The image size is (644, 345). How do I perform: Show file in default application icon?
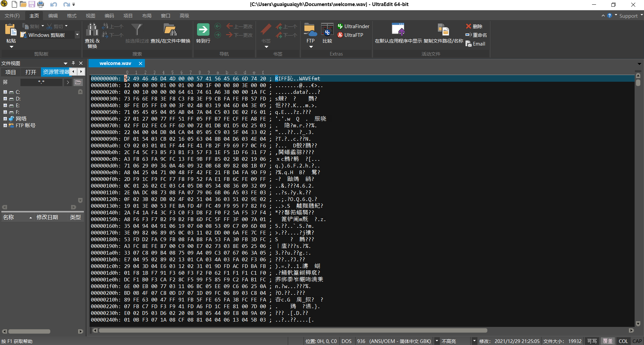(x=398, y=30)
